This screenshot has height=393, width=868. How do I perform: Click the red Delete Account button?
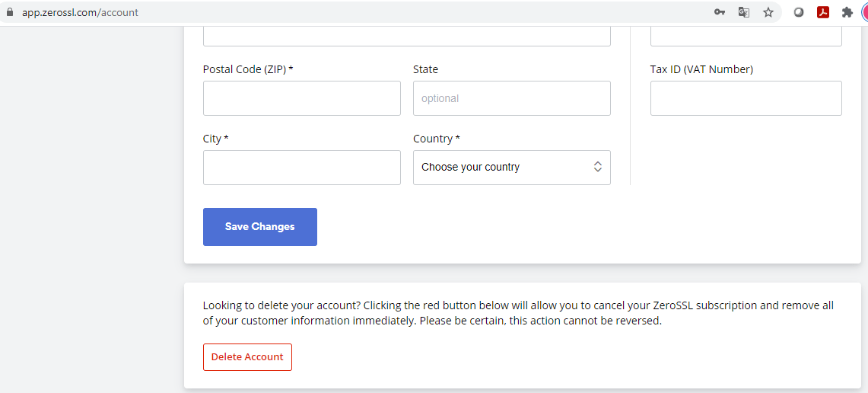pos(247,357)
